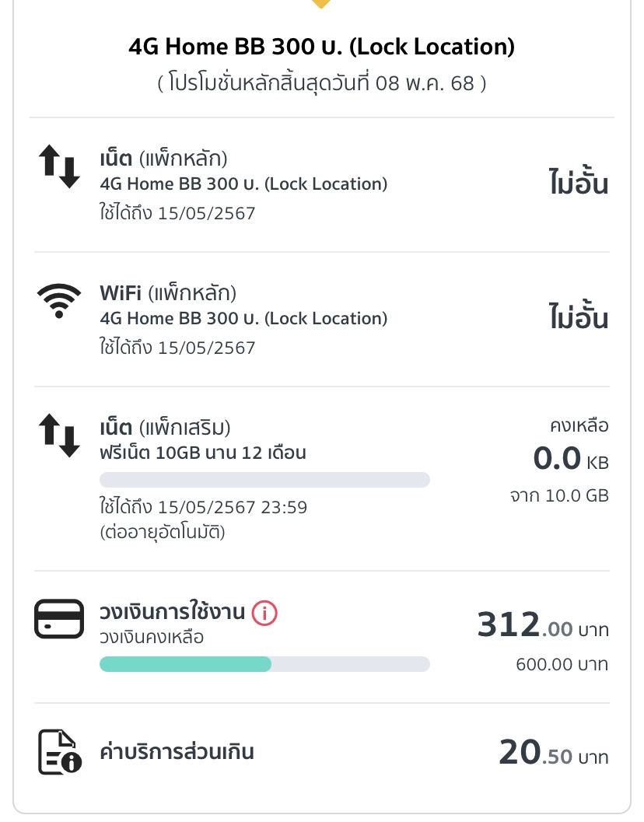Tap the yellow arrow marker at top

(x=321, y=4)
